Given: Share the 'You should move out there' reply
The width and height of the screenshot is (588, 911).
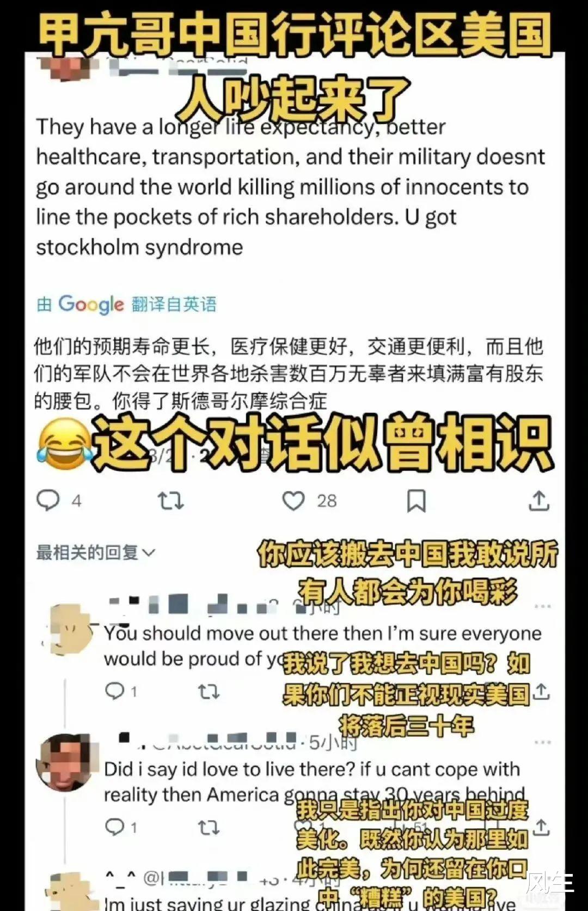Looking at the screenshot, I should pyautogui.click(x=541, y=691).
